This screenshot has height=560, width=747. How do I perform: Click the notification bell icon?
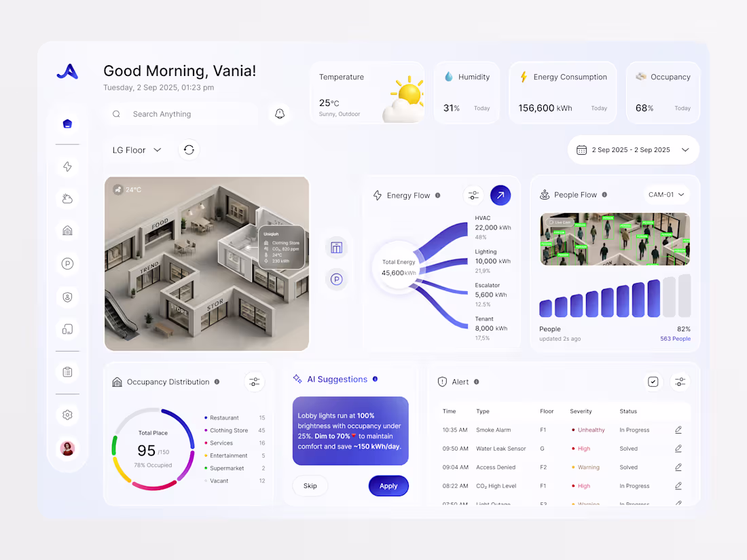point(280,113)
